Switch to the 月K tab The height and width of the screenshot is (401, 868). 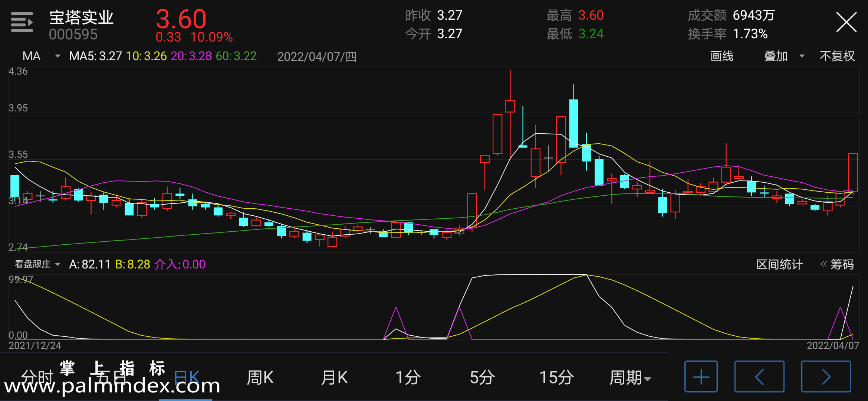pyautogui.click(x=334, y=378)
